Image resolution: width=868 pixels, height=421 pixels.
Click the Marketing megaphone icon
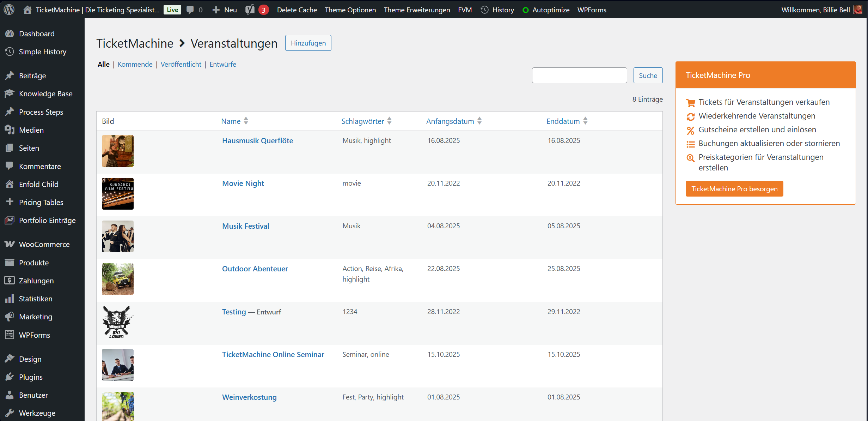(x=10, y=317)
